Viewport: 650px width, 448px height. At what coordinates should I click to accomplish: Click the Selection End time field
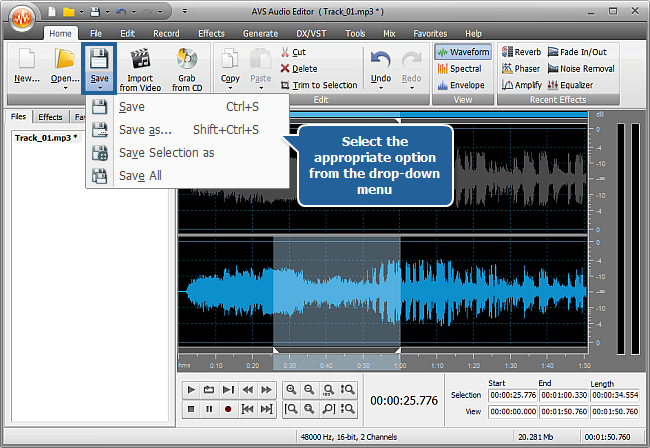[564, 395]
